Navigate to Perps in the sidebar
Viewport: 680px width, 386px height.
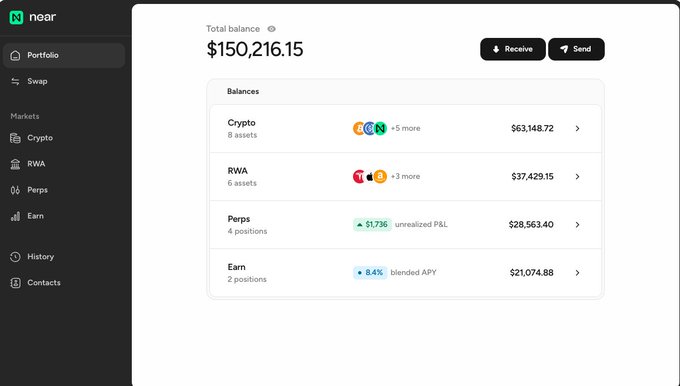pyautogui.click(x=64, y=190)
